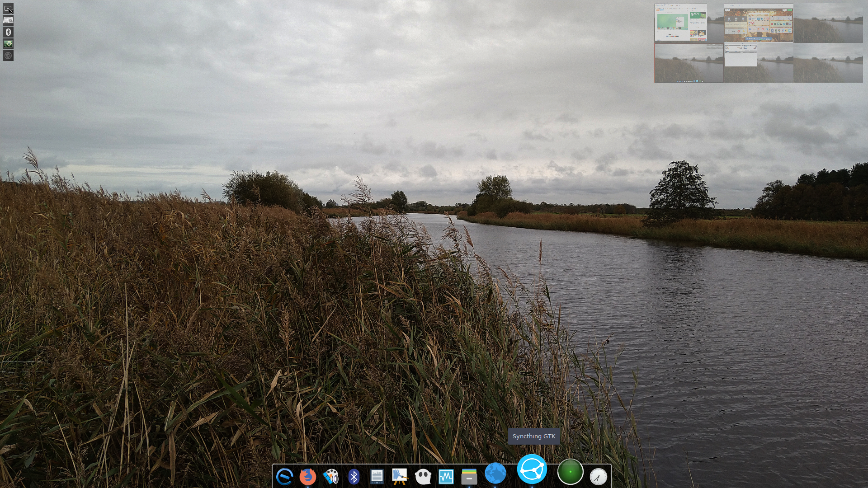Screen dimensions: 868x488
Task: Click the green download updater icon
Action: click(x=8, y=44)
